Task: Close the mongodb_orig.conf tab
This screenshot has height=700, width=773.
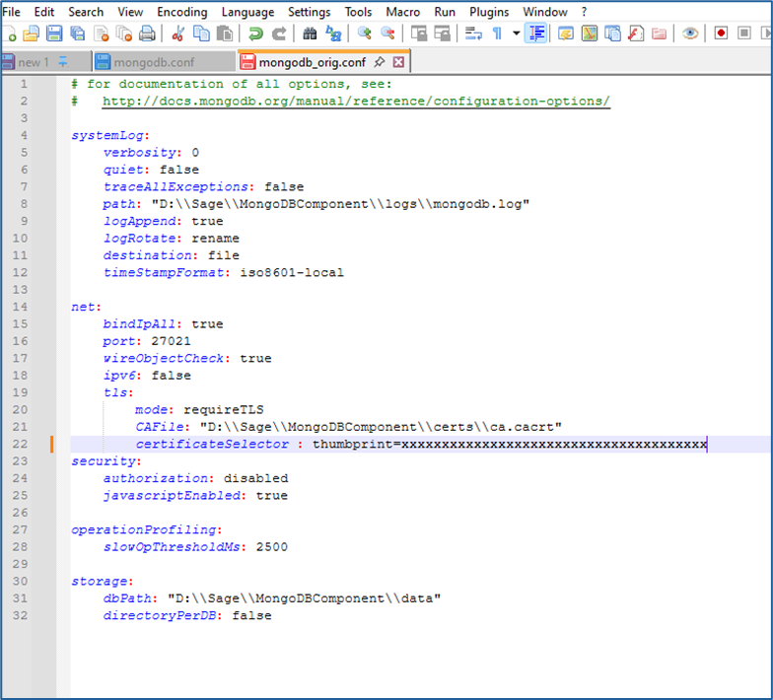Action: [399, 62]
